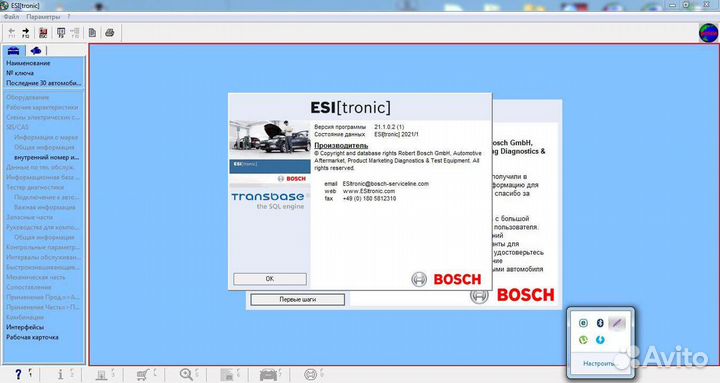
Task: Click the F9 toolbar icon
Action: coord(61,33)
